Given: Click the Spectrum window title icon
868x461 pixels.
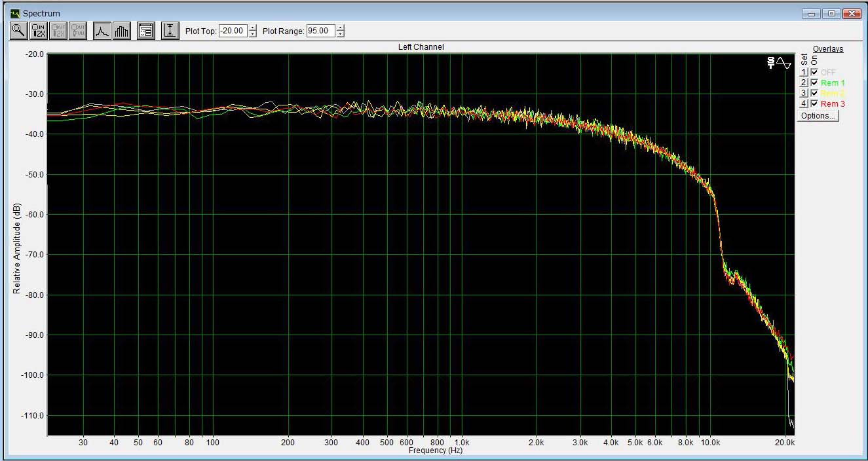Looking at the screenshot, I should 15,13.
